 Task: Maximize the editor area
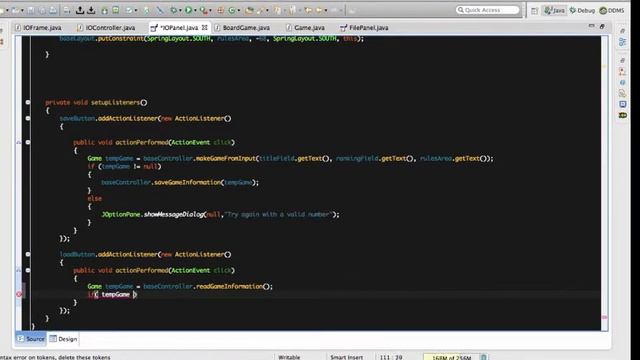(602, 26)
